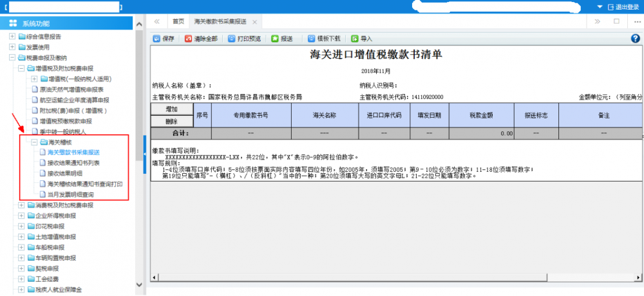Click the 报送标志 column header

(x=536, y=115)
